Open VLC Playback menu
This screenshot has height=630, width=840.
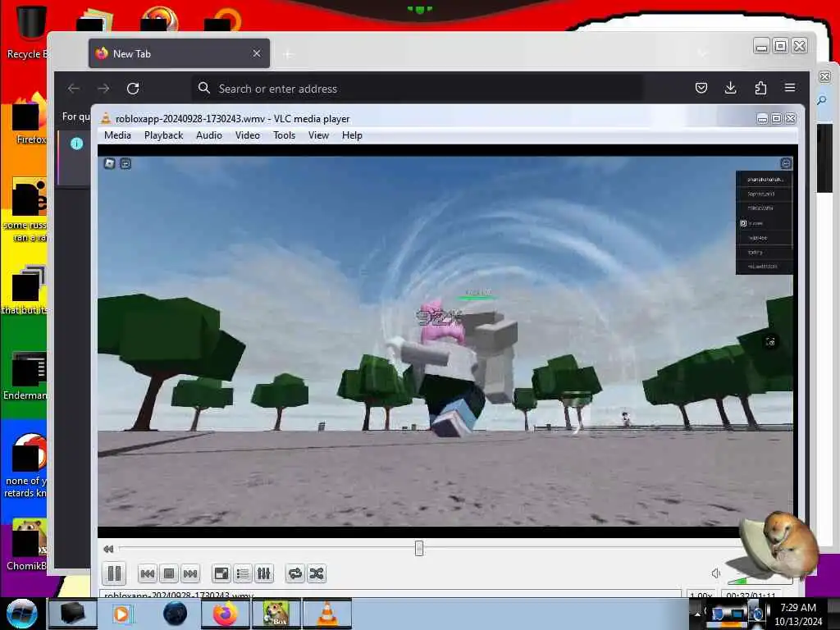click(x=163, y=135)
